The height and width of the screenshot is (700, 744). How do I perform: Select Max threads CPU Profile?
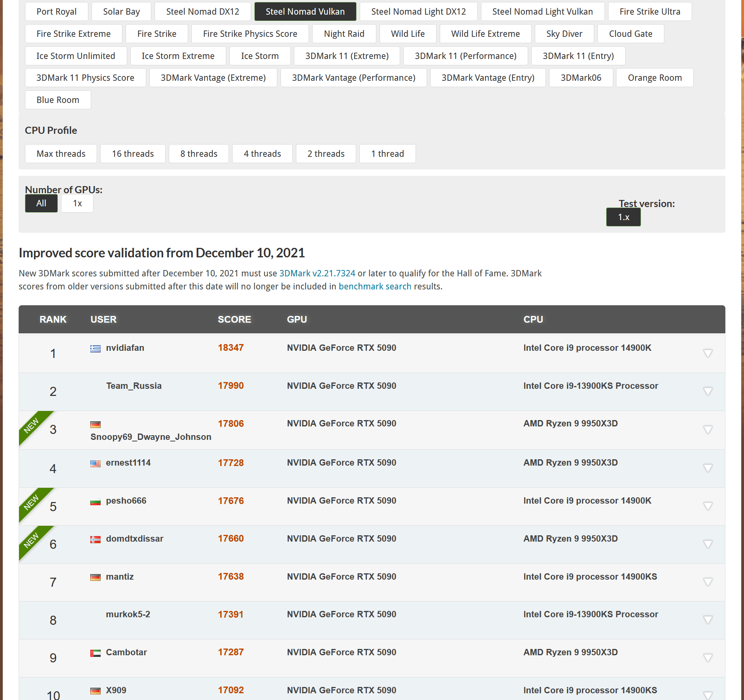[x=61, y=154]
